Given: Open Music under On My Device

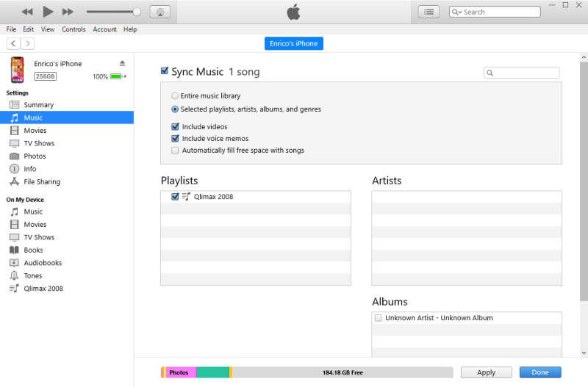Looking at the screenshot, I should coord(67,211).
